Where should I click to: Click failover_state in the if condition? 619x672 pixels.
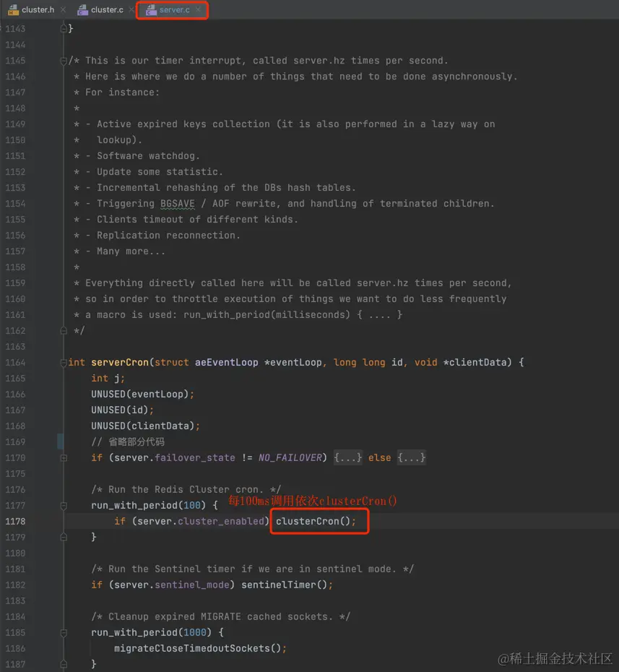[x=194, y=457]
